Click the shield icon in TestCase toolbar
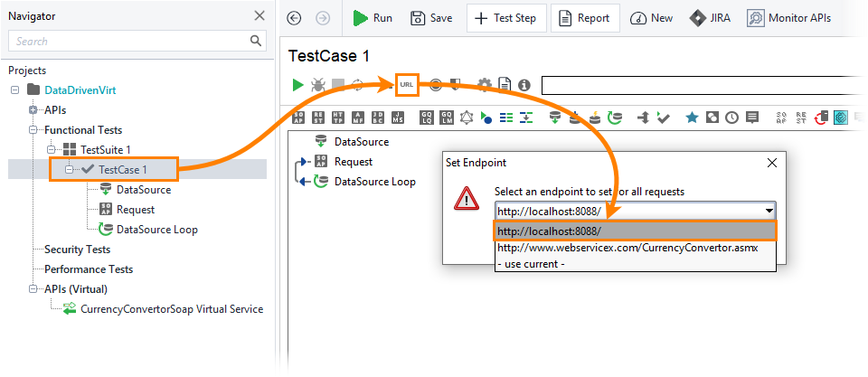868x377 pixels. pyautogui.click(x=455, y=85)
